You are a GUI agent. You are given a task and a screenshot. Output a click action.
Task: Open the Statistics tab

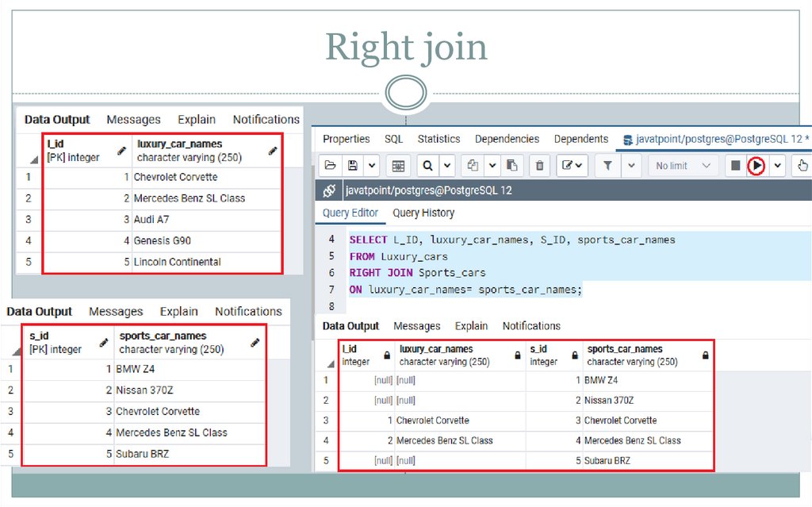(439, 139)
